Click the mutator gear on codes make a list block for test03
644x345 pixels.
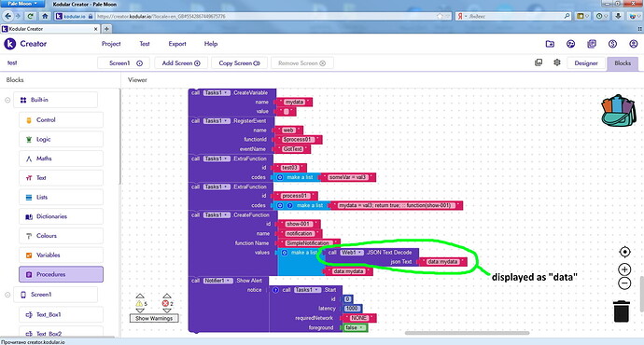[280, 177]
